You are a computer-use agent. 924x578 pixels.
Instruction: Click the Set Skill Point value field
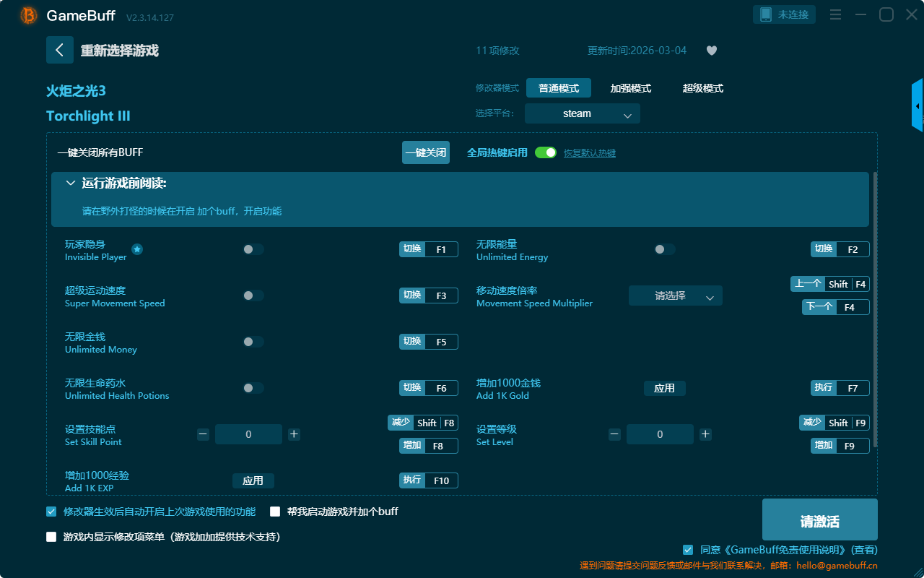pyautogui.click(x=248, y=434)
